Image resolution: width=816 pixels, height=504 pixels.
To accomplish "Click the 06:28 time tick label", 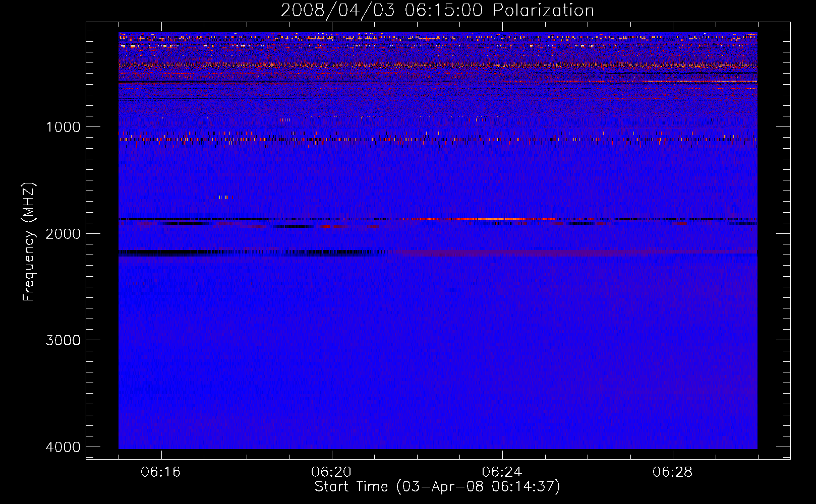I will coord(672,472).
